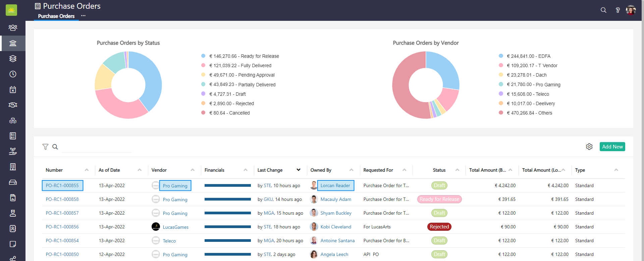
Task: Select the Purchase Orders tab
Action: 56,16
